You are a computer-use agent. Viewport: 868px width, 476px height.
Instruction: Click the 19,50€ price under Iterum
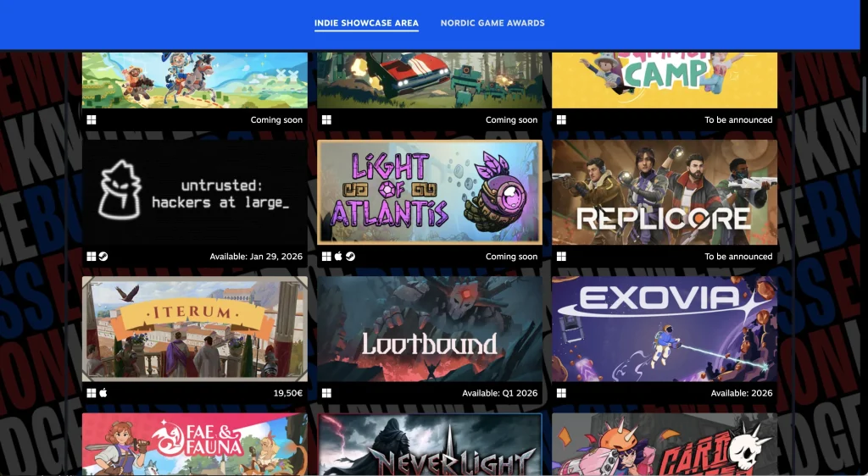point(287,393)
